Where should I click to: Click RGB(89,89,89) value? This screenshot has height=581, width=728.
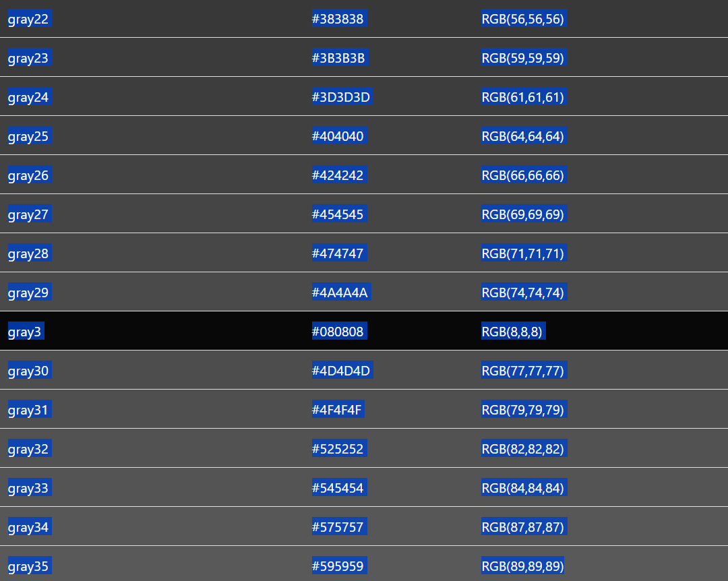[x=523, y=565]
